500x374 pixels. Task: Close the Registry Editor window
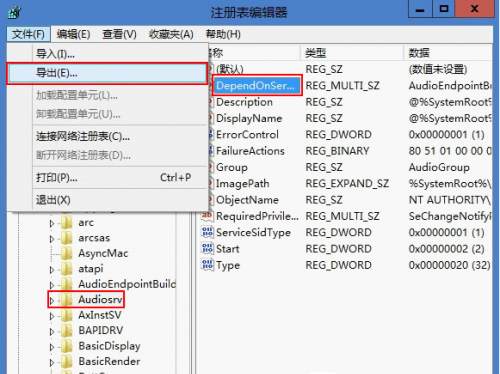(x=474, y=9)
